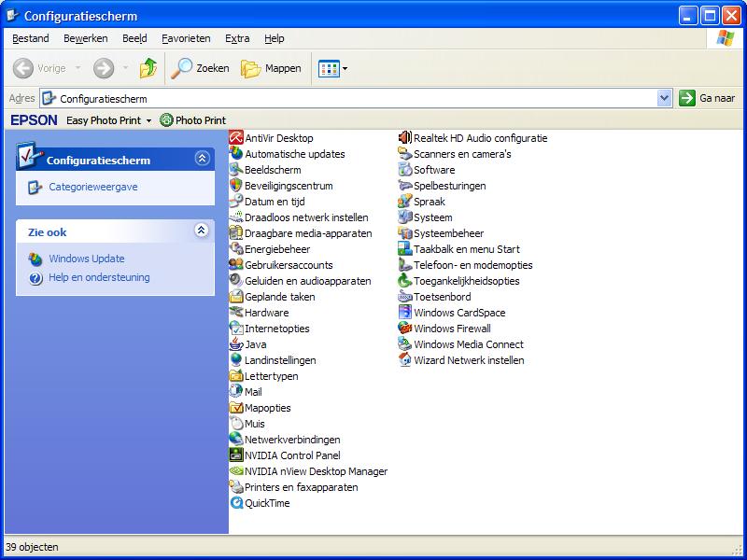Open Help en ondersteuning link
The image size is (747, 560).
coord(99,277)
